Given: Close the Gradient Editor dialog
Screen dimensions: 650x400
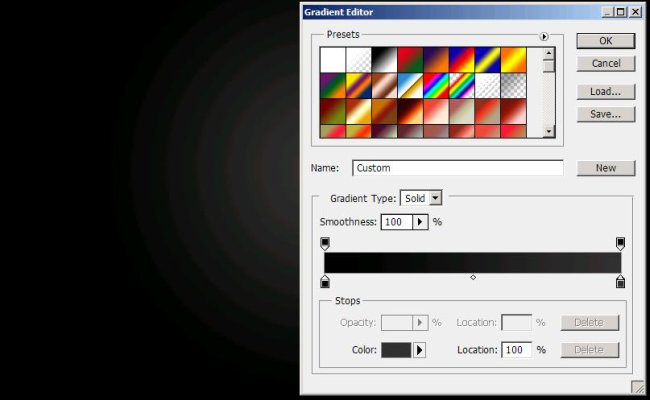Looking at the screenshot, I should (x=635, y=12).
